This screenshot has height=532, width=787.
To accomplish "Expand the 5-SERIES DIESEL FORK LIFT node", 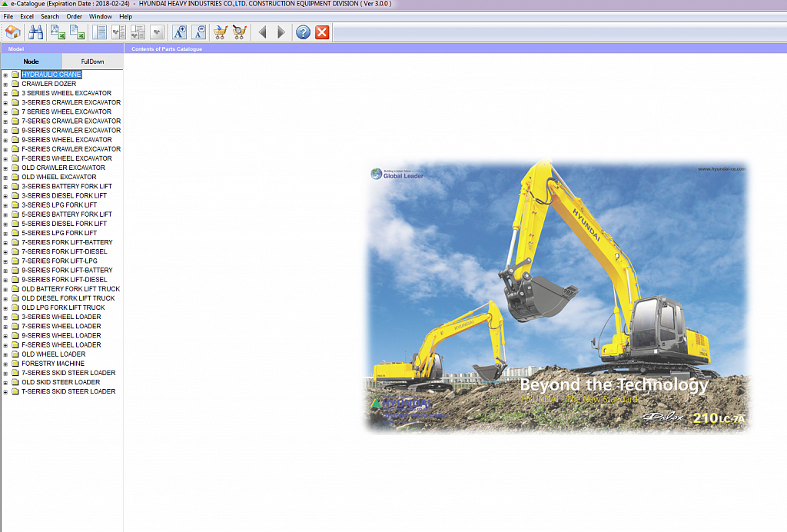I will (5, 224).
